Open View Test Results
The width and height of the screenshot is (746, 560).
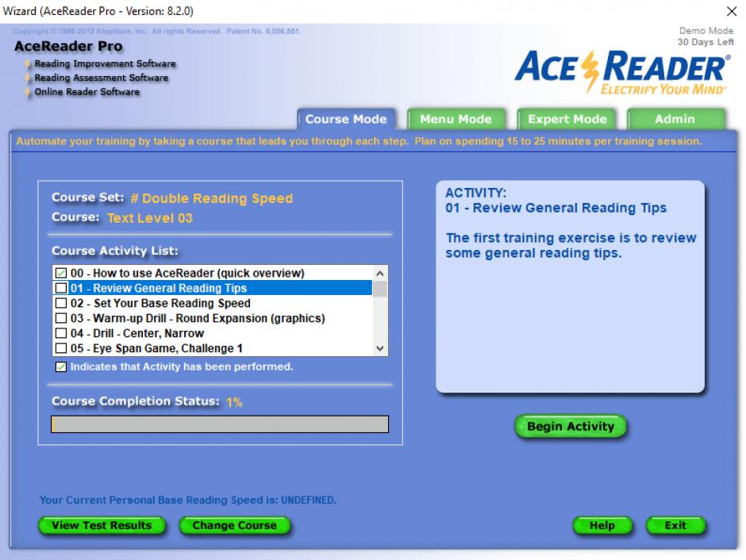coord(102,525)
